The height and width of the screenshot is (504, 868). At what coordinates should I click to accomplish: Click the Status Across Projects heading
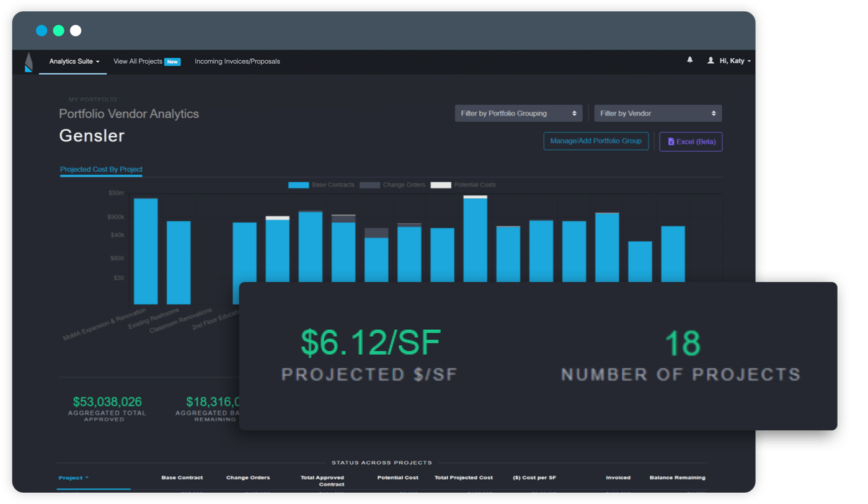pos(382,462)
